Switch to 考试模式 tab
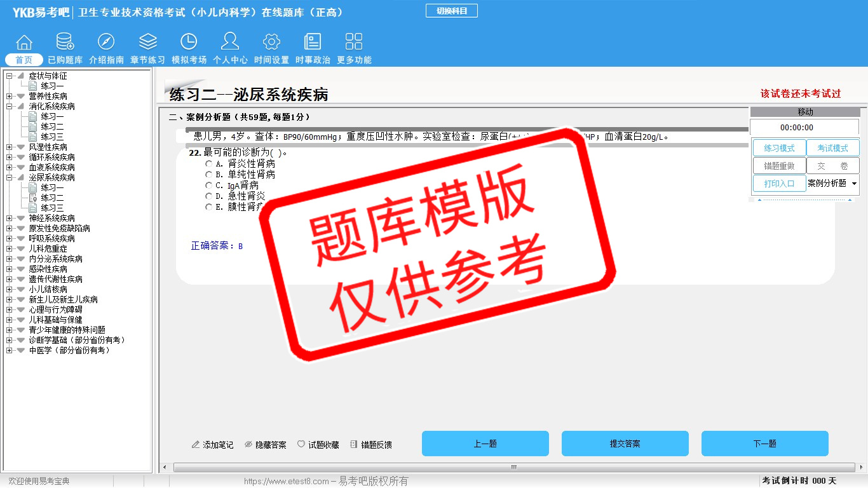The image size is (868, 488). pos(832,148)
